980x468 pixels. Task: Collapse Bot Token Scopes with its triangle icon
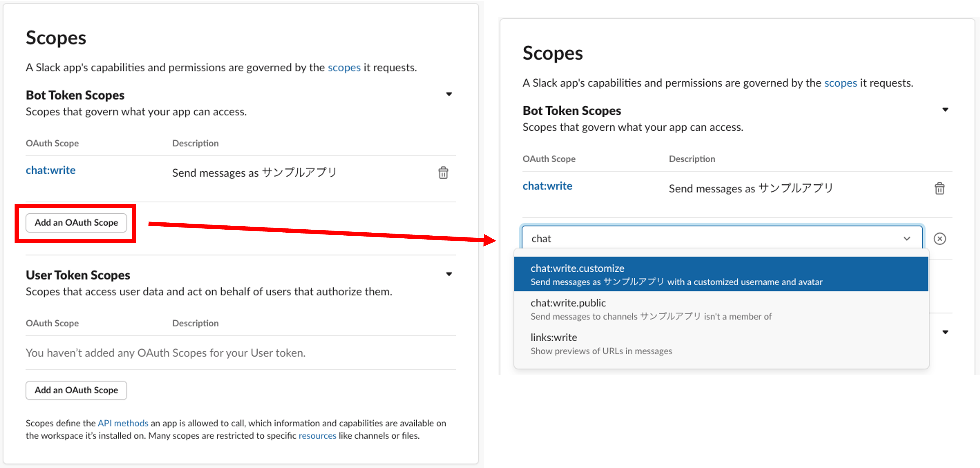(449, 94)
